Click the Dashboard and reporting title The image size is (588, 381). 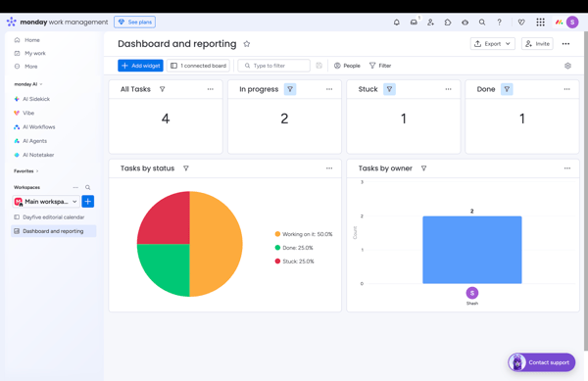point(177,44)
